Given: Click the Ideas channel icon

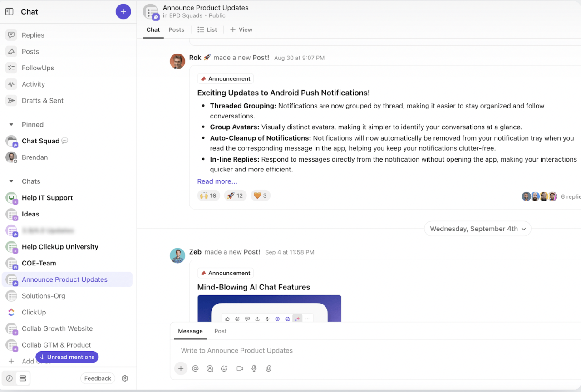Looking at the screenshot, I should (x=12, y=214).
